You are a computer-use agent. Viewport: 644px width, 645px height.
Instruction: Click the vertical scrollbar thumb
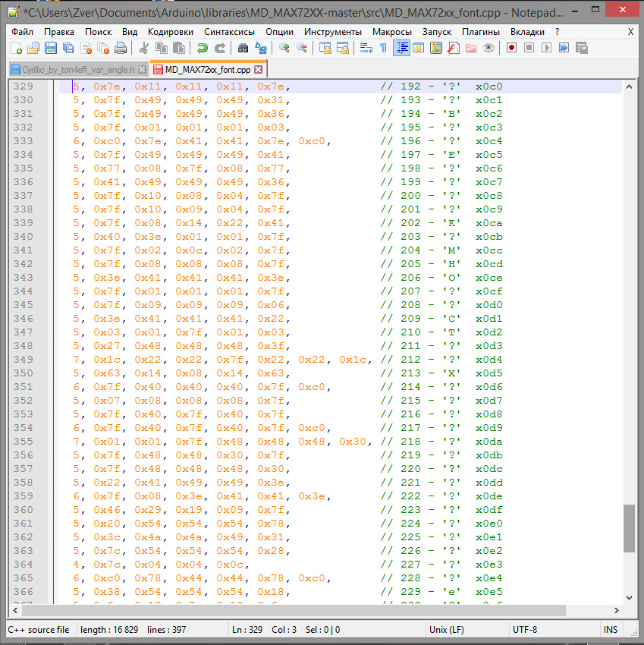pos(629,527)
